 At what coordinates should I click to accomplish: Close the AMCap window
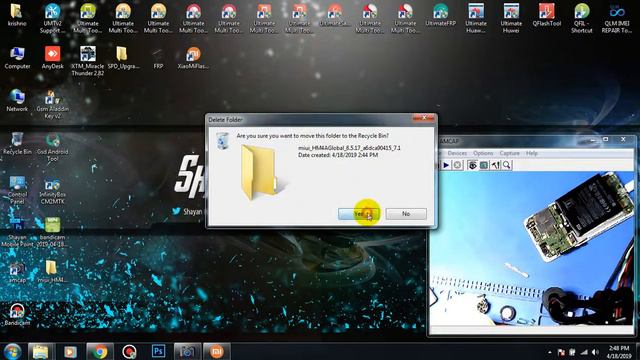click(623, 140)
